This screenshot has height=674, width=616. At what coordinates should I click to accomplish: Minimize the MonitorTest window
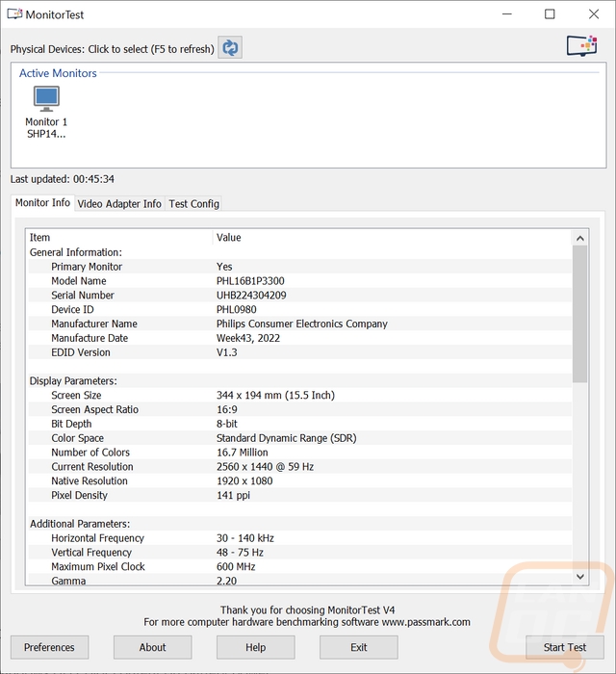point(507,14)
